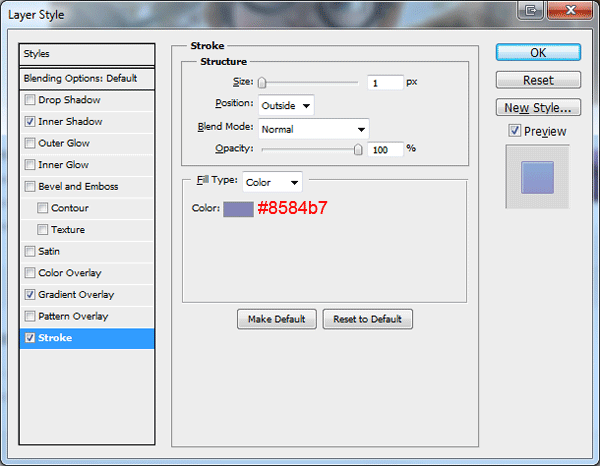The width and height of the screenshot is (600, 466).
Task: Uncheck the Inner Shadow effect
Action: tap(29, 122)
